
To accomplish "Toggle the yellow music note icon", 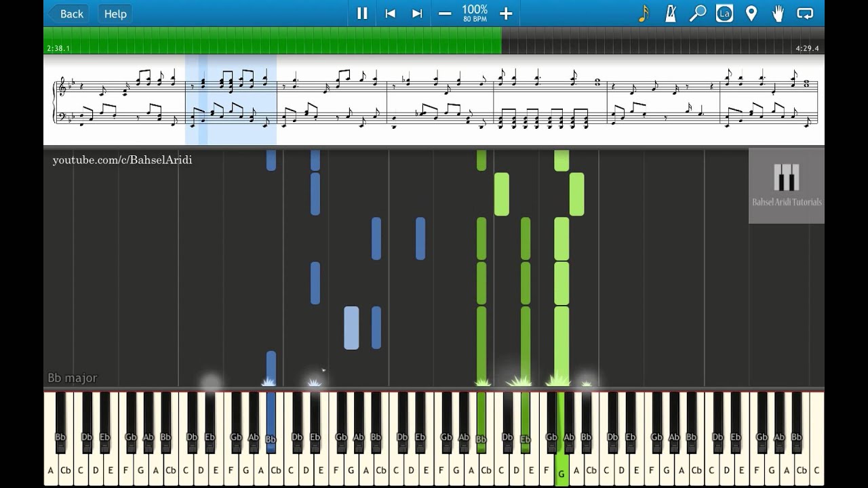I will click(x=644, y=13).
